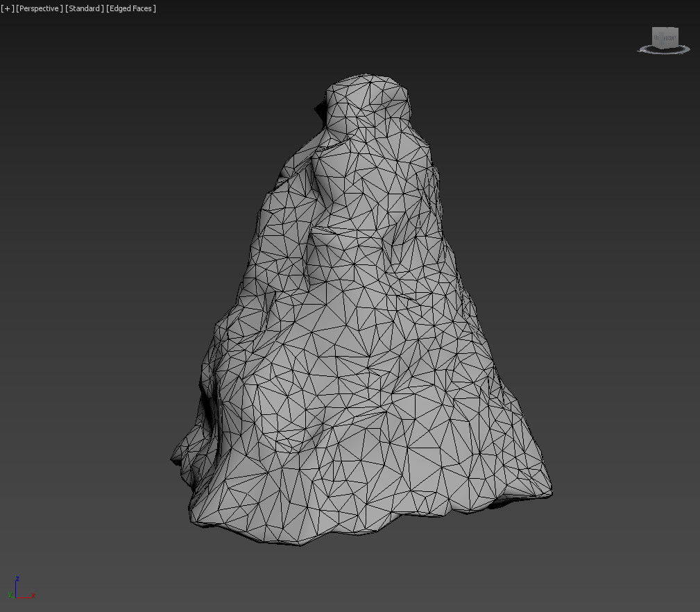The height and width of the screenshot is (612, 700).
Task: Click the green Y arm of the world tripod
Action: 10,594
